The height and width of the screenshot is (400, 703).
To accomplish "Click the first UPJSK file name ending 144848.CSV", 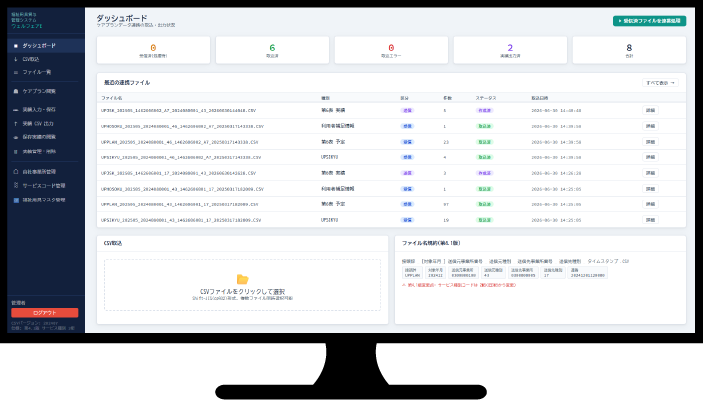I will point(178,110).
